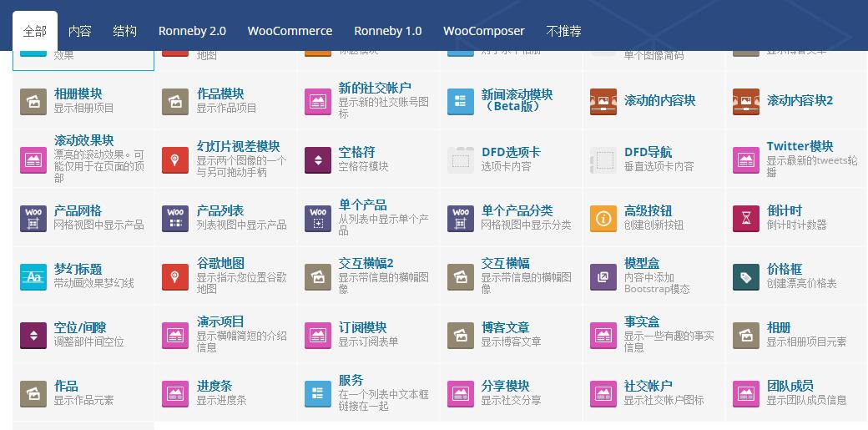The width and height of the screenshot is (868, 430).
Task: Click description 创建创新按钮
Action: click(x=654, y=225)
